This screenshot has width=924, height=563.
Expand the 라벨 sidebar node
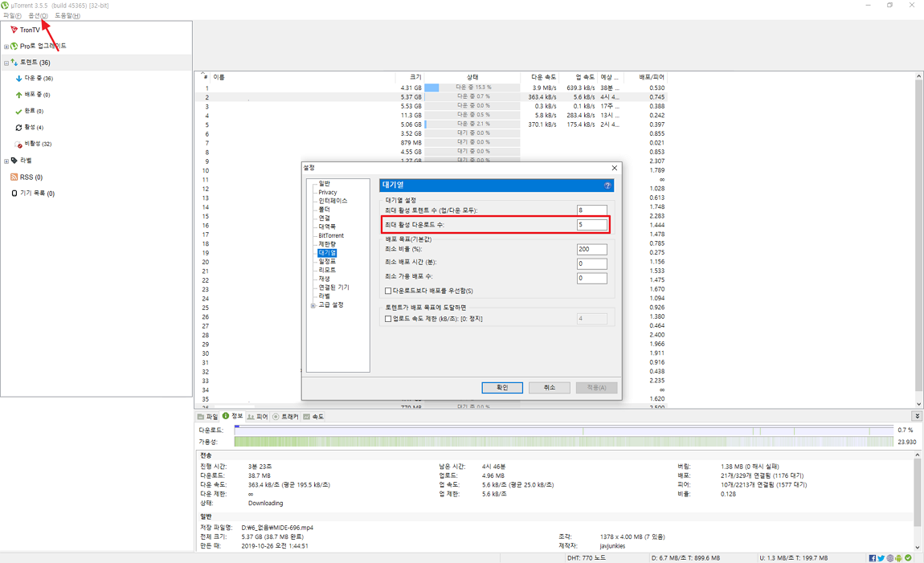pyautogui.click(x=6, y=161)
